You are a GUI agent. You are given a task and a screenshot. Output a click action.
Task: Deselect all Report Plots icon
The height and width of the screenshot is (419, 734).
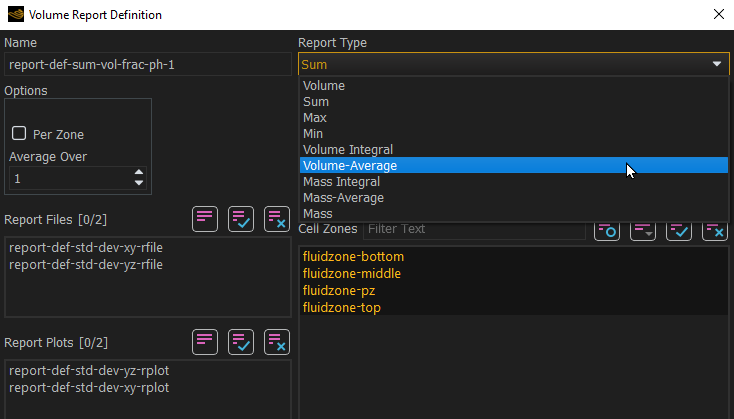277,342
